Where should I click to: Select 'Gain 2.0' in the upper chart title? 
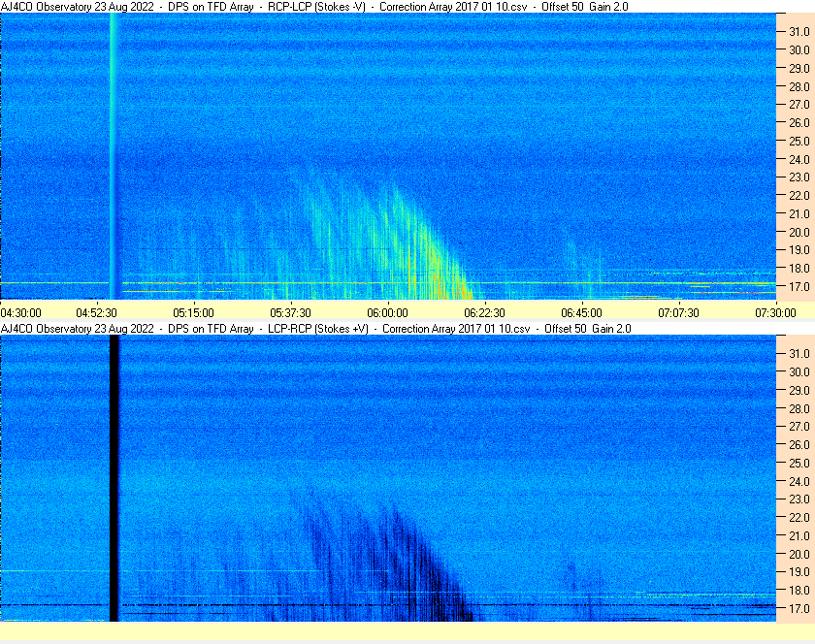point(608,7)
